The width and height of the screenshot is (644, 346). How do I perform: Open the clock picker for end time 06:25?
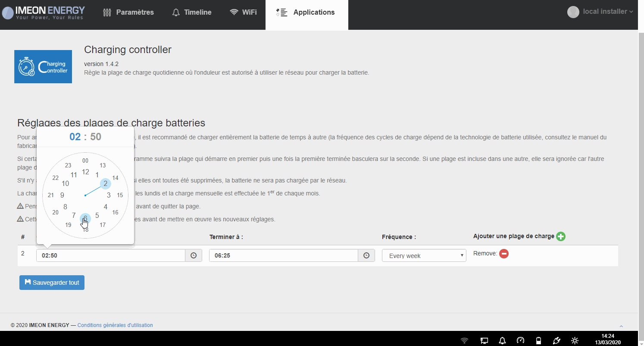(x=366, y=255)
